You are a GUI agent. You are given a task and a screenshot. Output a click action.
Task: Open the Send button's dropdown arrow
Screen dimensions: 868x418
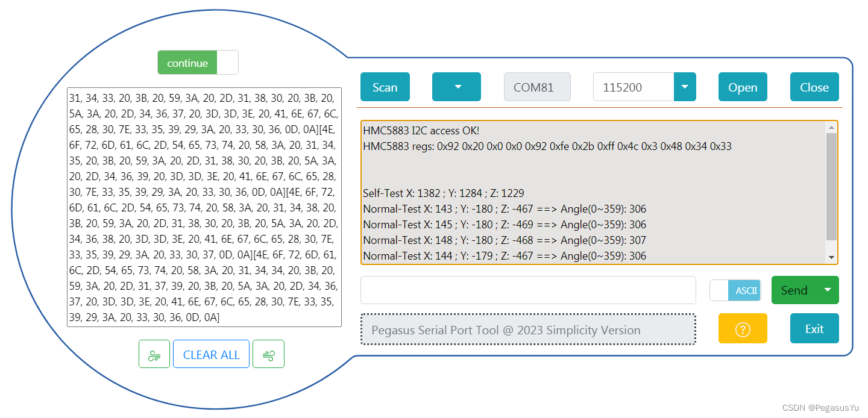pos(828,290)
